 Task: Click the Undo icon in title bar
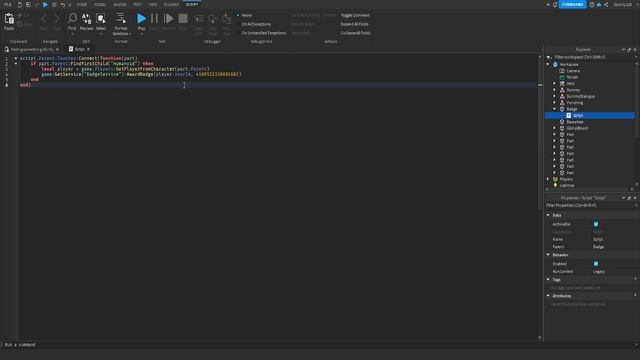(62, 4)
